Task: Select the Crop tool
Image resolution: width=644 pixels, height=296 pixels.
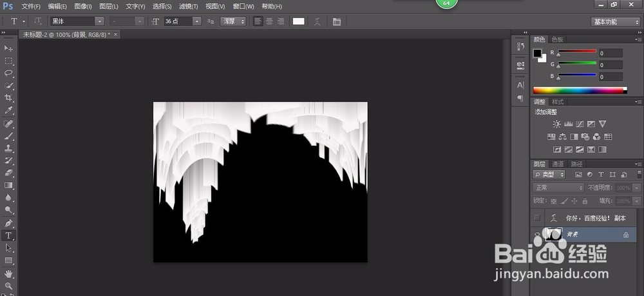Action: (8, 98)
